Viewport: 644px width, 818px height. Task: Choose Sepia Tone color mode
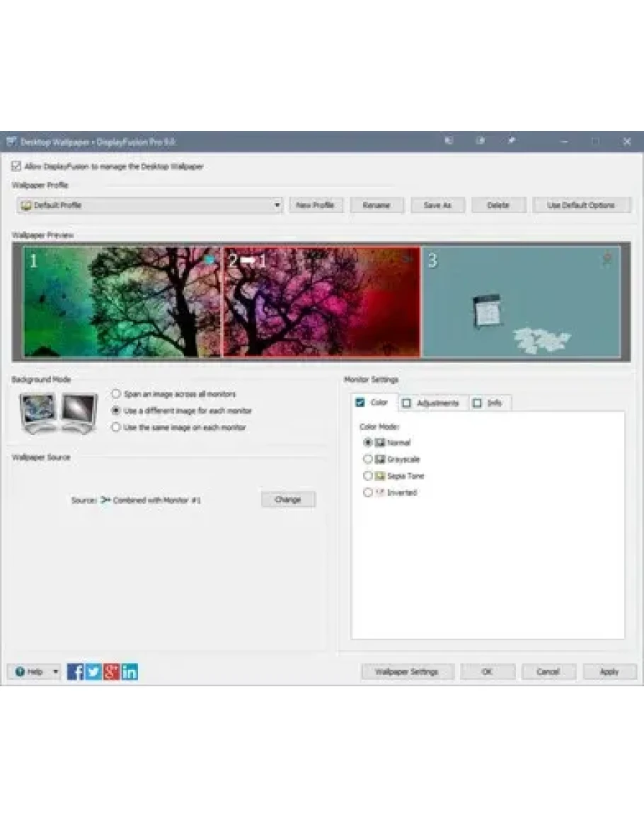click(367, 476)
